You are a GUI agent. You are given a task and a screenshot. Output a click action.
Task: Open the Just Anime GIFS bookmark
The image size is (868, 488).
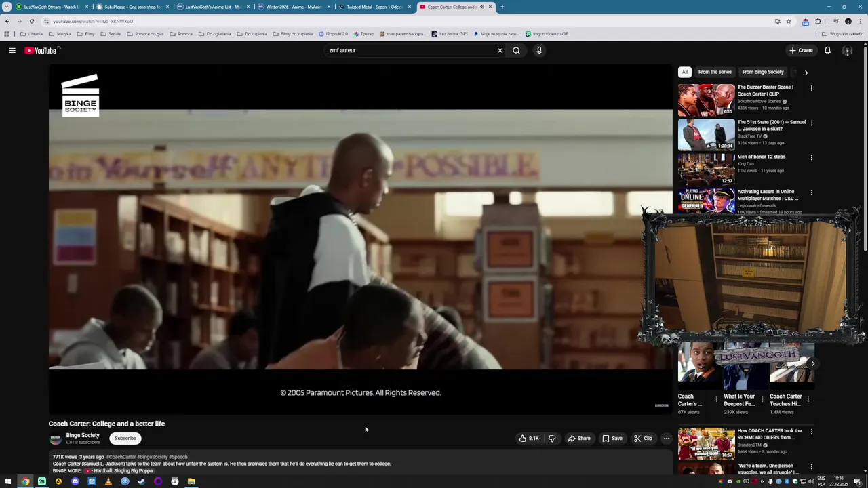point(450,33)
